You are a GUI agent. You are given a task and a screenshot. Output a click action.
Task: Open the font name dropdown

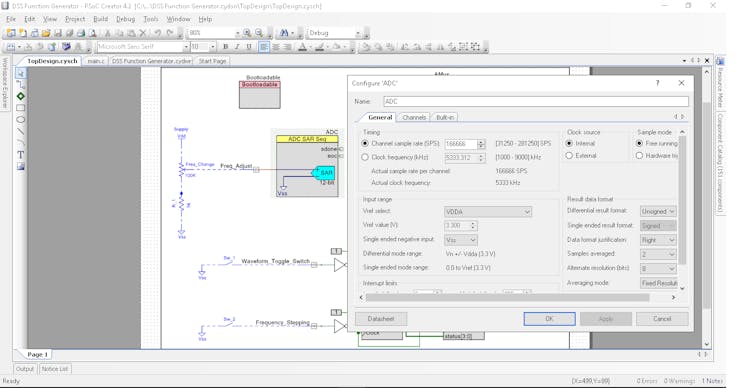click(185, 47)
